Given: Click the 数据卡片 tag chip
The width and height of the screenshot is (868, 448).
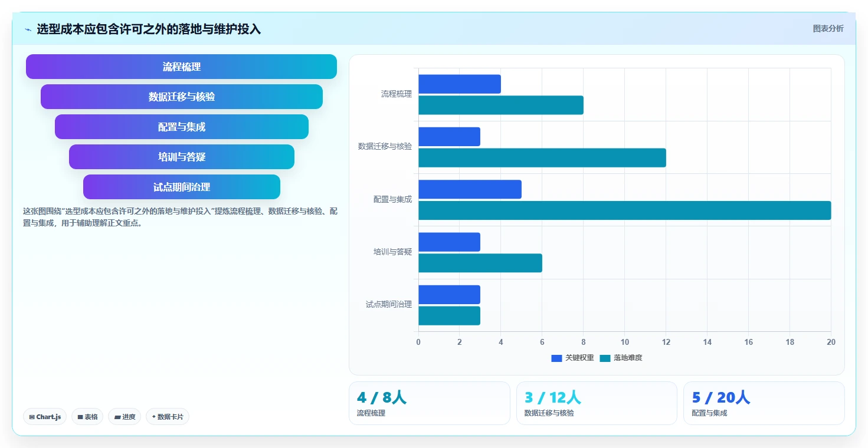Looking at the screenshot, I should [x=168, y=417].
